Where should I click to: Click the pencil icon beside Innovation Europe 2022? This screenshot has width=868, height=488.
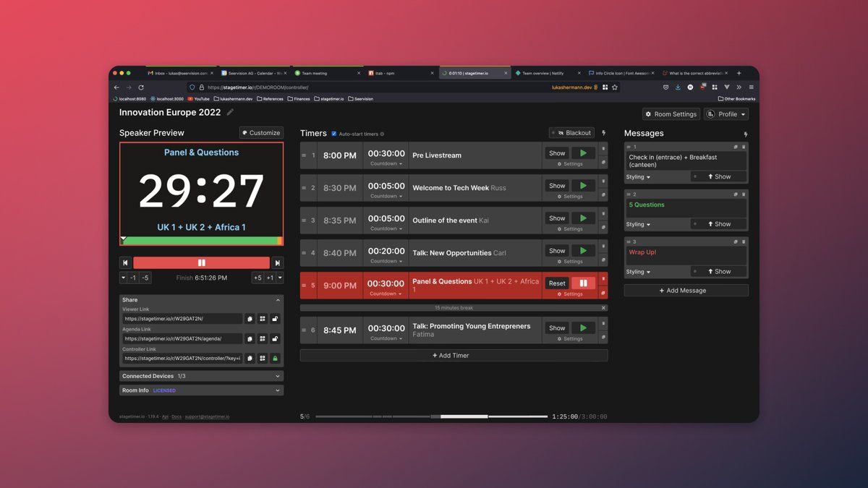[x=231, y=112]
